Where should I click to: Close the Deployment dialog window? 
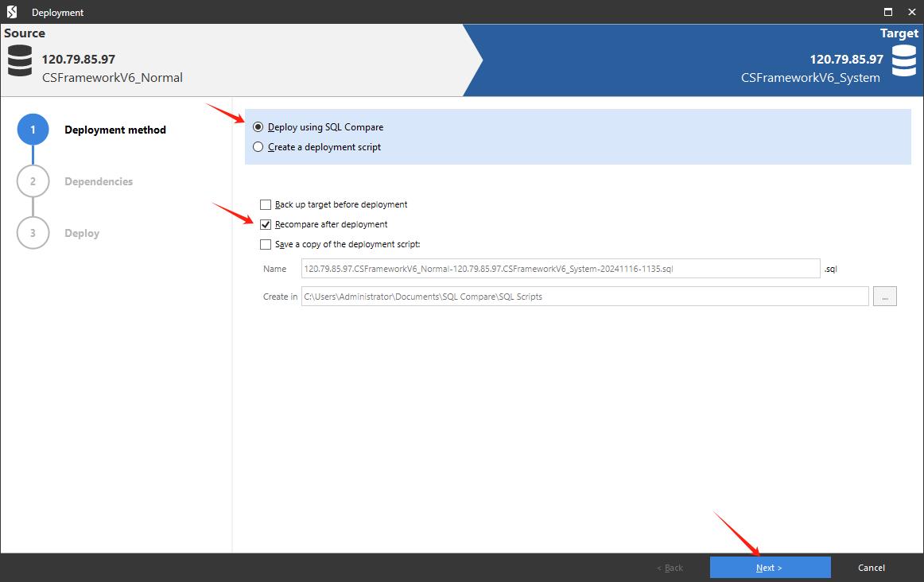tap(910, 12)
